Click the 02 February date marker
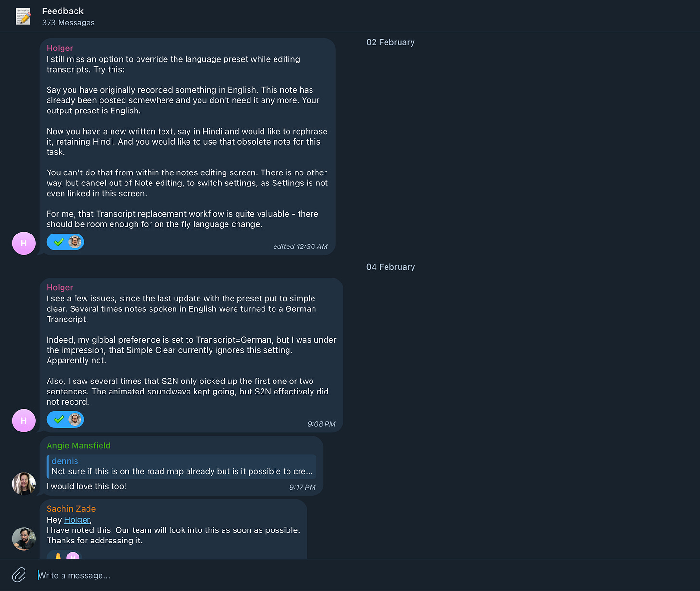Screen dimensions: 700x591 390,42
